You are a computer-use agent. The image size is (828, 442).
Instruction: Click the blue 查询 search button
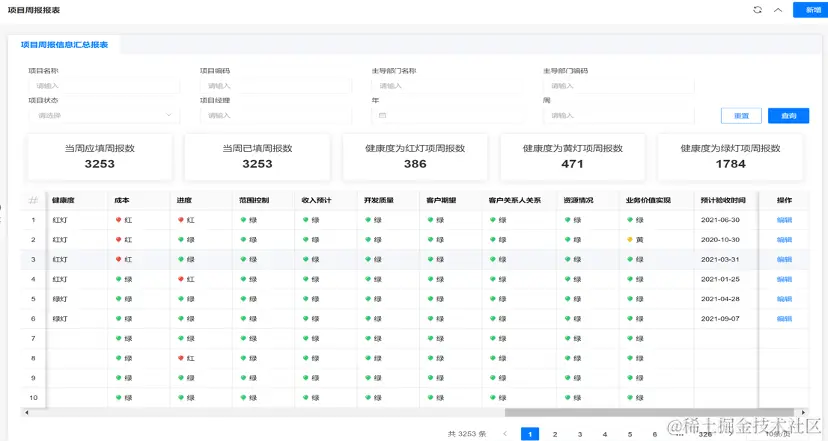[x=788, y=116]
